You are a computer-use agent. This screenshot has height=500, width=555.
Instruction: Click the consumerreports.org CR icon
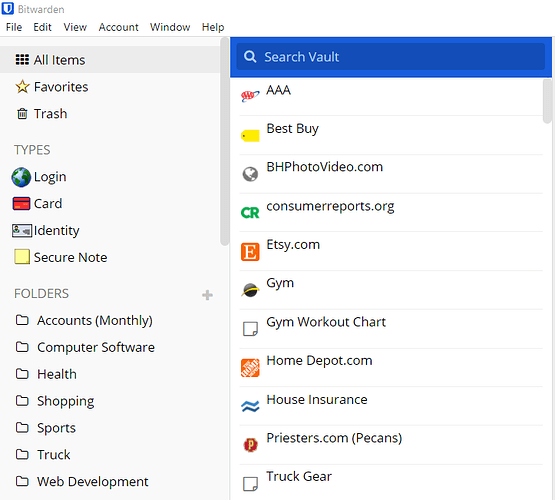[x=250, y=213]
